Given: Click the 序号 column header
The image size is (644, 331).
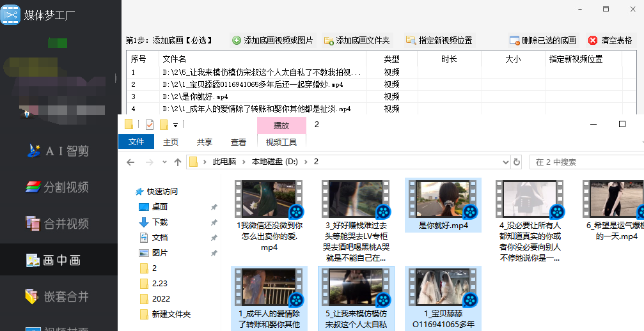Looking at the screenshot, I should (x=143, y=59).
